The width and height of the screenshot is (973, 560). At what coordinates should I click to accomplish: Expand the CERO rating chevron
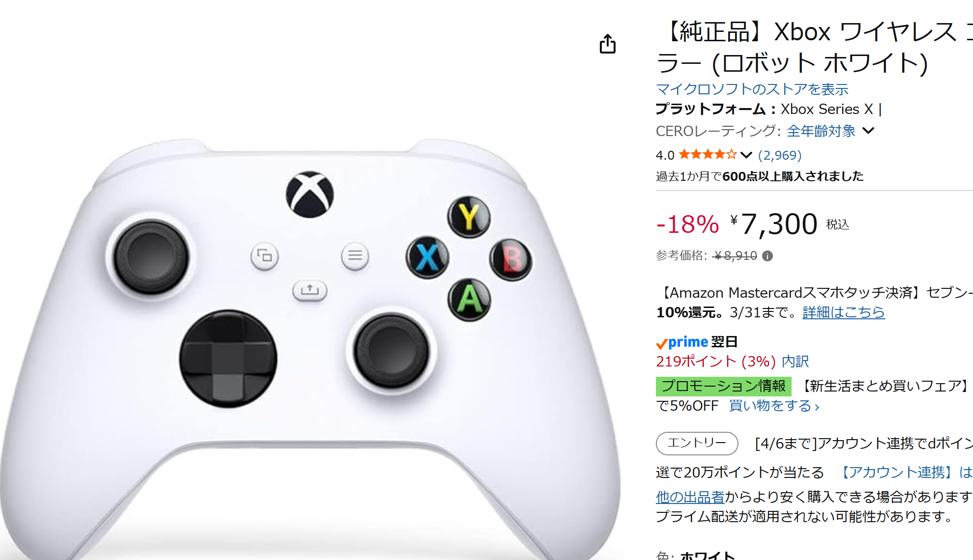[868, 131]
